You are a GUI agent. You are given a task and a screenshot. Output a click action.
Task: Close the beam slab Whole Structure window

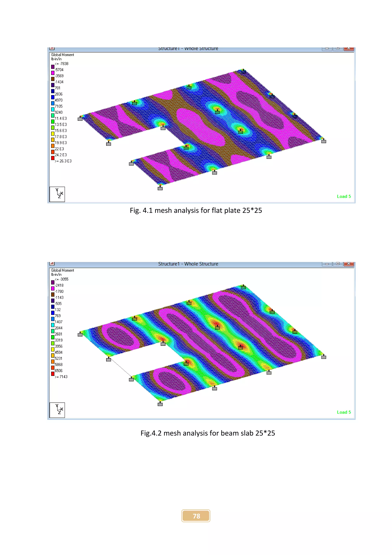pyautogui.click(x=349, y=264)
